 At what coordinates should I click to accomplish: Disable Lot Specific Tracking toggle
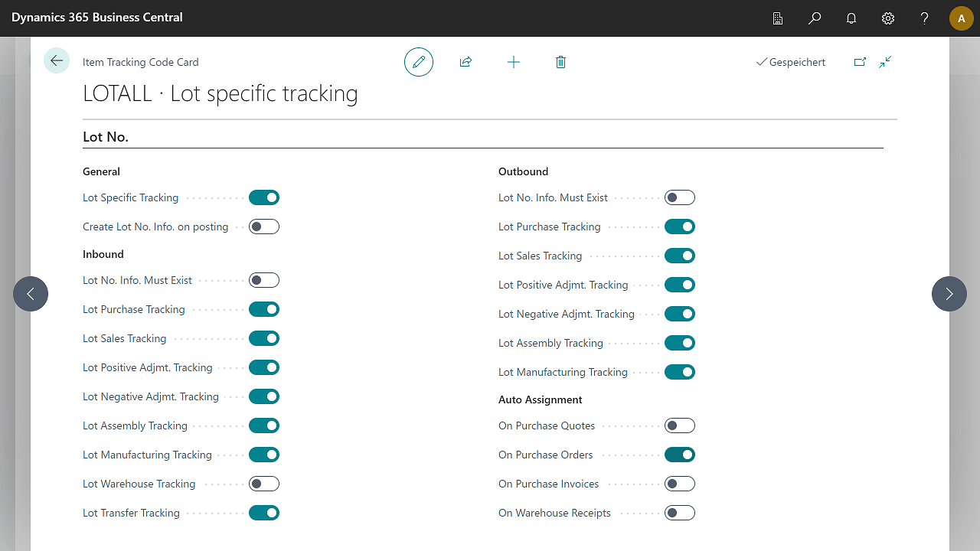(264, 197)
